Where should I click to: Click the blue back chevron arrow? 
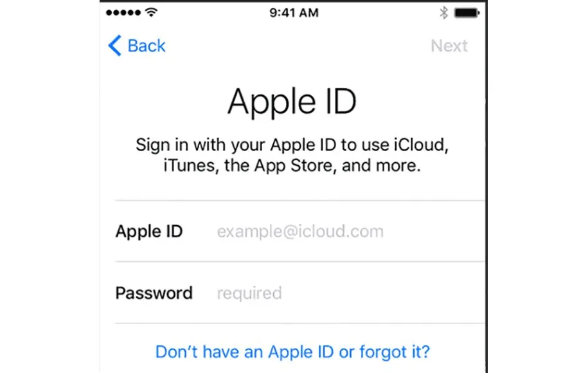click(115, 46)
